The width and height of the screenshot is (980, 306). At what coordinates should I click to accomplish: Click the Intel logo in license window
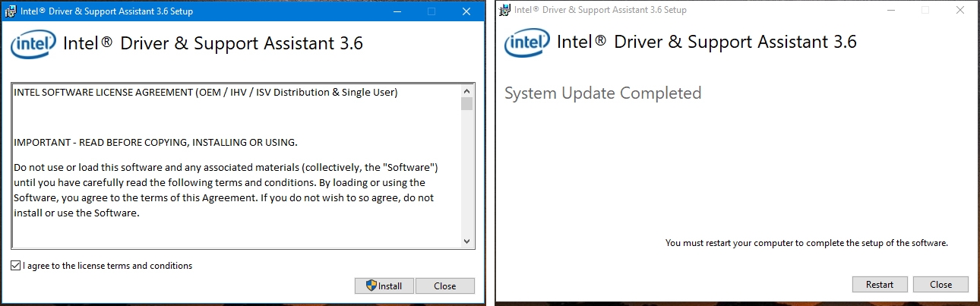click(33, 45)
